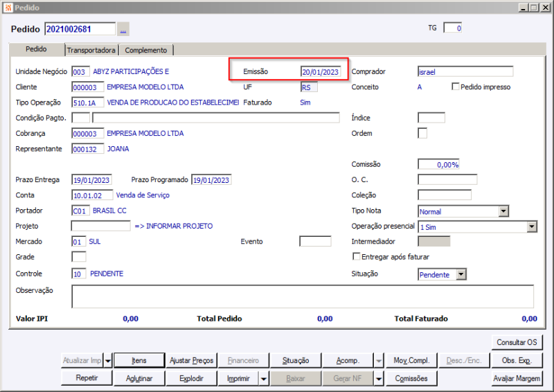
Task: Click the Pedido window title icon
Action: coord(8,8)
